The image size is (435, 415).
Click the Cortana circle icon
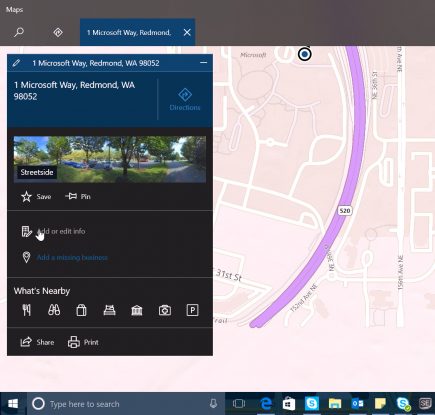click(x=38, y=404)
